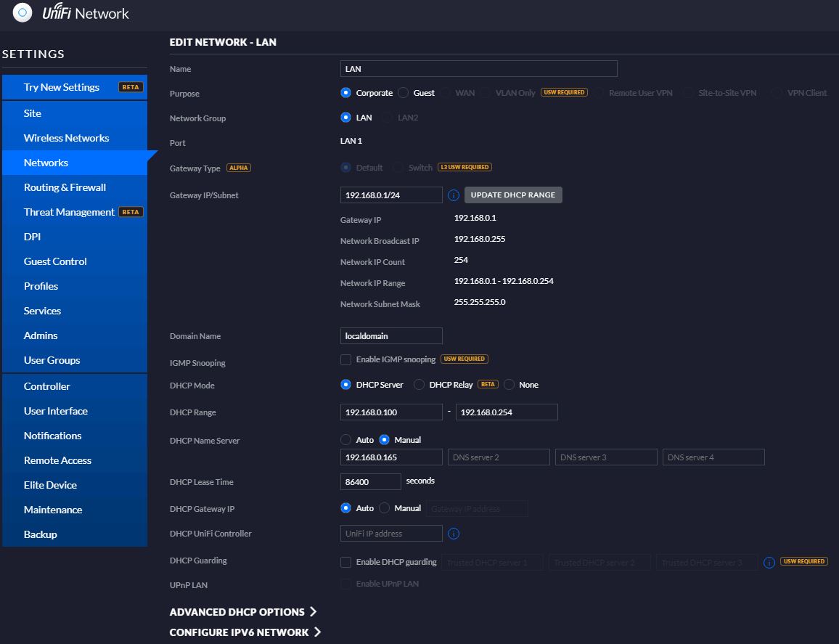Select the Corporate purpose radio button
The image size is (839, 644).
point(345,93)
